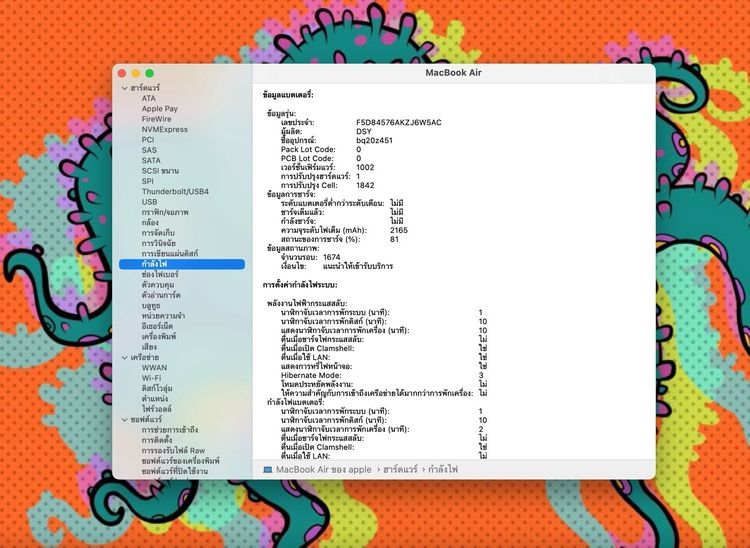
Task: Select ATA in the sidebar
Action: 149,98
